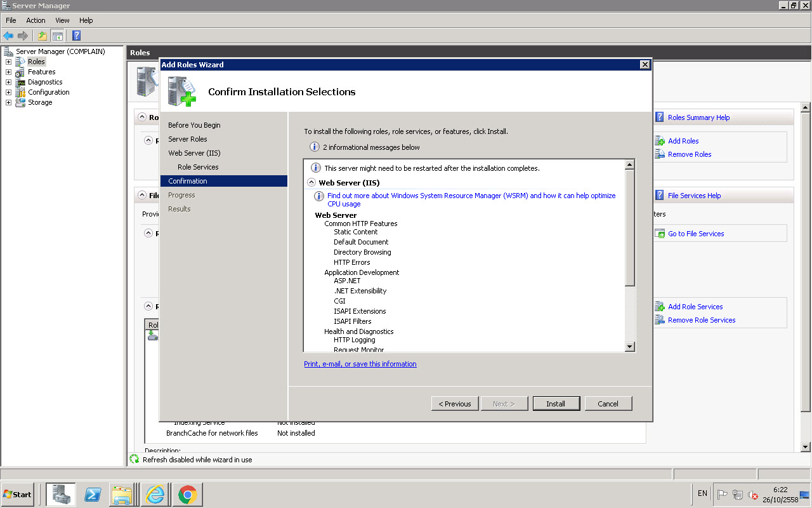Viewport: 812px width, 508px height.
Task: Click the Action Center flag tray icon
Action: coord(722,495)
